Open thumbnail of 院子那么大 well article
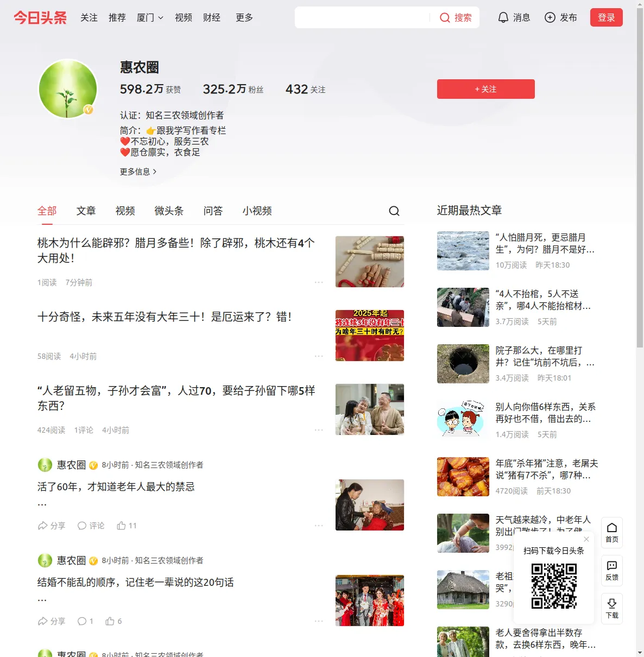644x657 pixels. pyautogui.click(x=463, y=364)
